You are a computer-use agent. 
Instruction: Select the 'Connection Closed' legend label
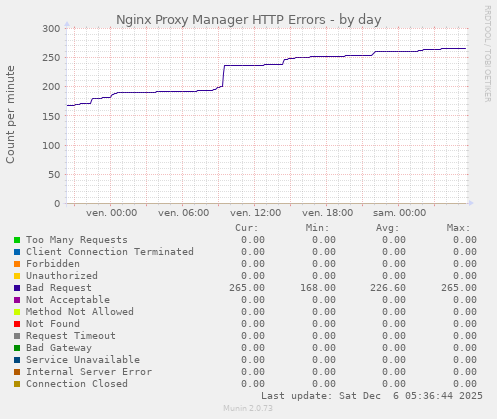point(77,384)
